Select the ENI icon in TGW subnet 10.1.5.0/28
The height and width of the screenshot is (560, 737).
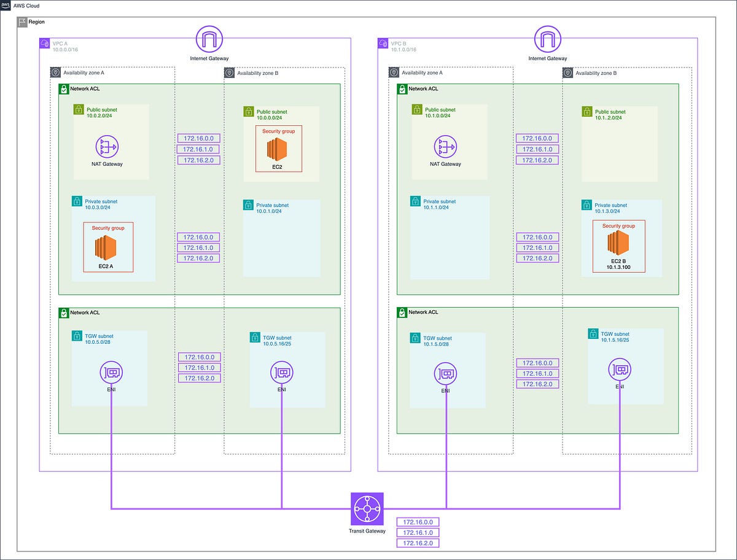pyautogui.click(x=446, y=373)
